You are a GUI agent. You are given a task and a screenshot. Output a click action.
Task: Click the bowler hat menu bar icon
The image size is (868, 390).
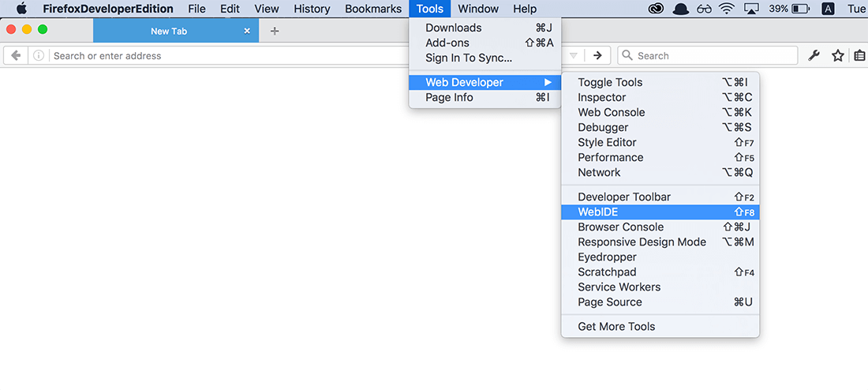coord(680,9)
